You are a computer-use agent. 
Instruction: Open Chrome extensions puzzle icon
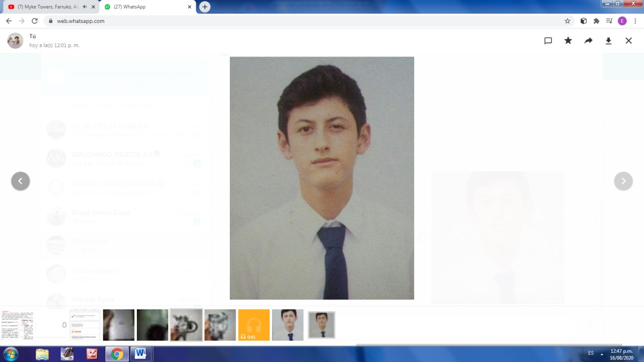(596, 21)
